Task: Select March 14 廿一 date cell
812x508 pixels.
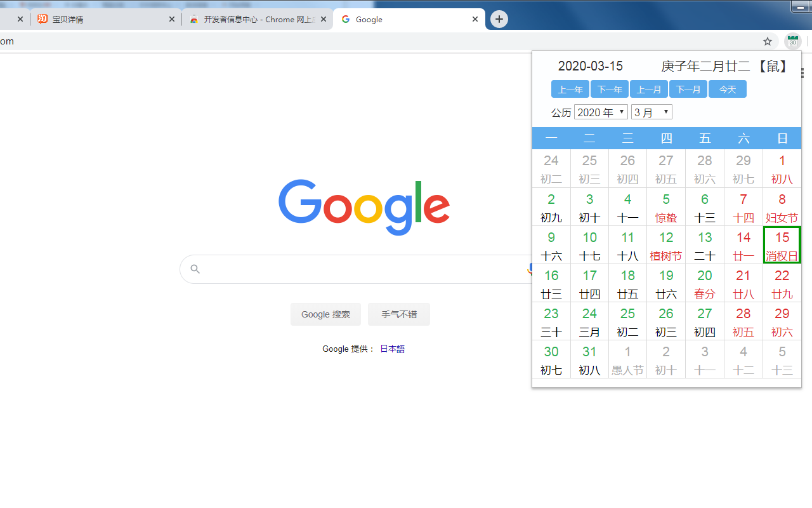Action: (743, 245)
